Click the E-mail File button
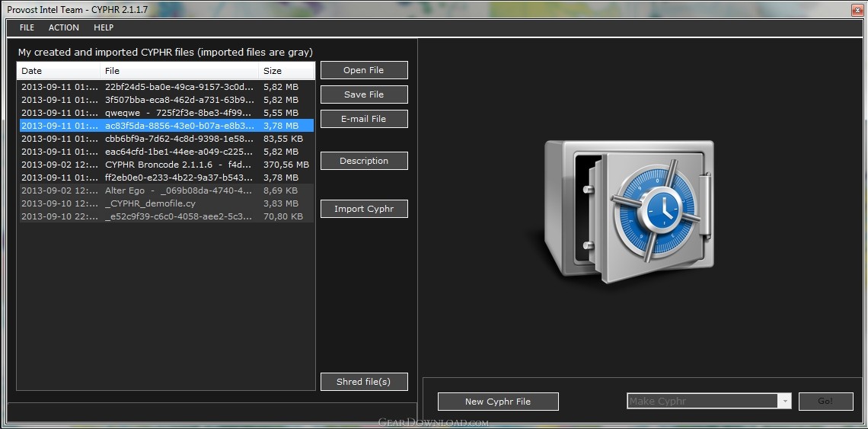 [x=364, y=119]
